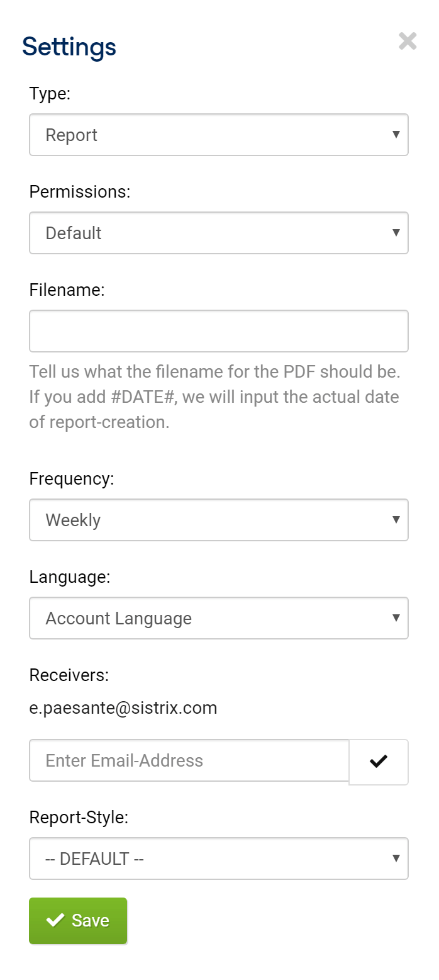Click the arrow on Frequency select

tap(396, 519)
